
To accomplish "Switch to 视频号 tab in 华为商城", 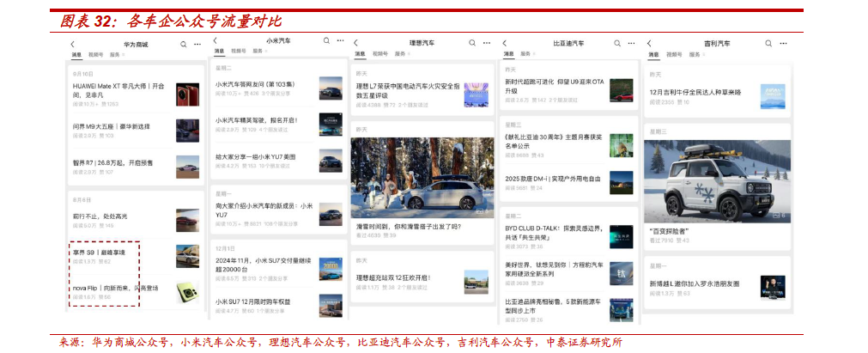I will (95, 55).
